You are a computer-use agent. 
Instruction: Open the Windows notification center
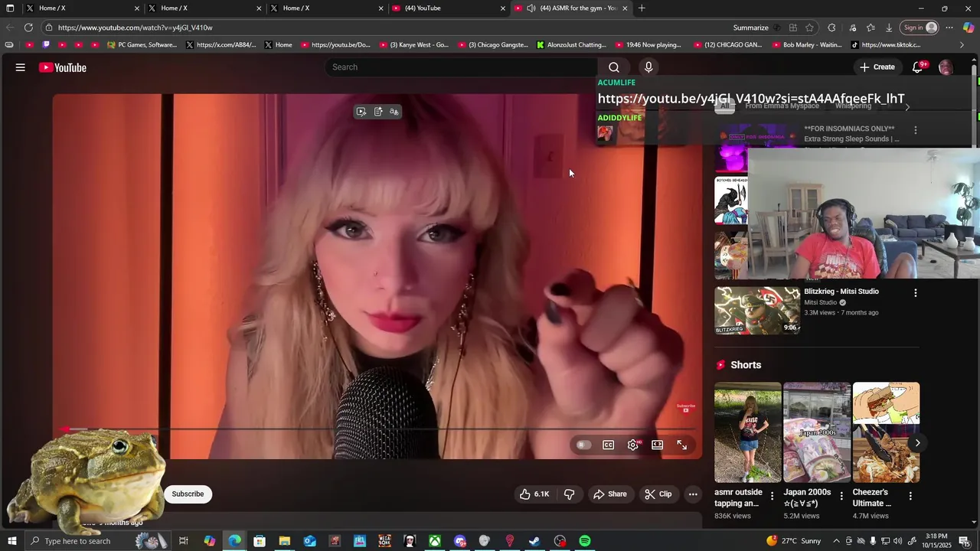coord(964,541)
